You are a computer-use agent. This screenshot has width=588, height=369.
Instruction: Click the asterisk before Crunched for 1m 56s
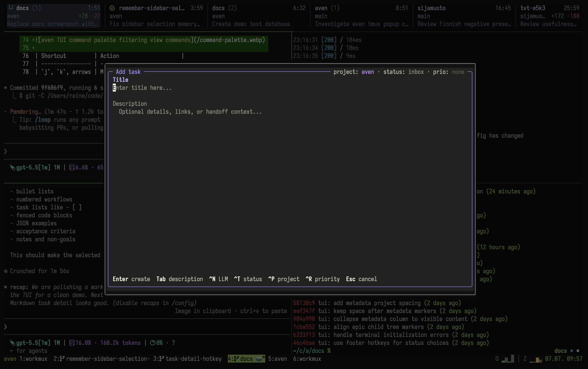coord(6,271)
